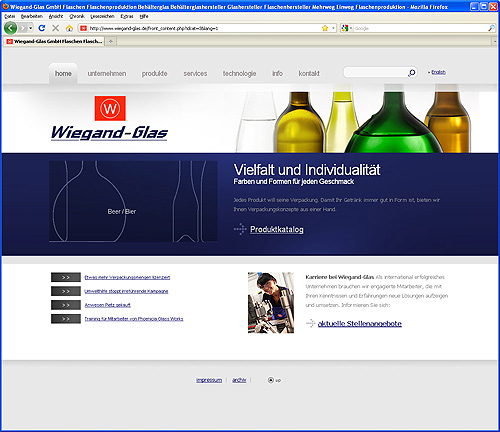Click >> button beside Umwelthilfe news
The height and width of the screenshot is (432, 500).
pyautogui.click(x=66, y=291)
